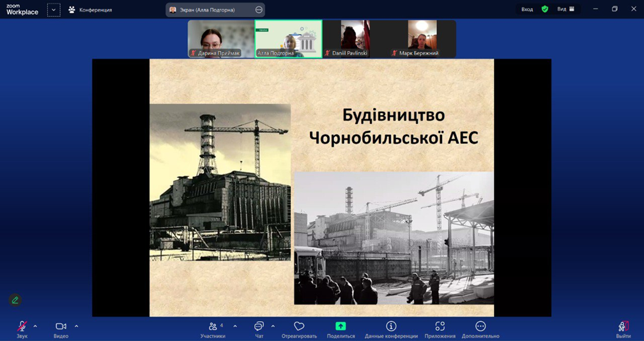644x341 pixels.
Task: Expand chat options arrow
Action: click(x=273, y=326)
